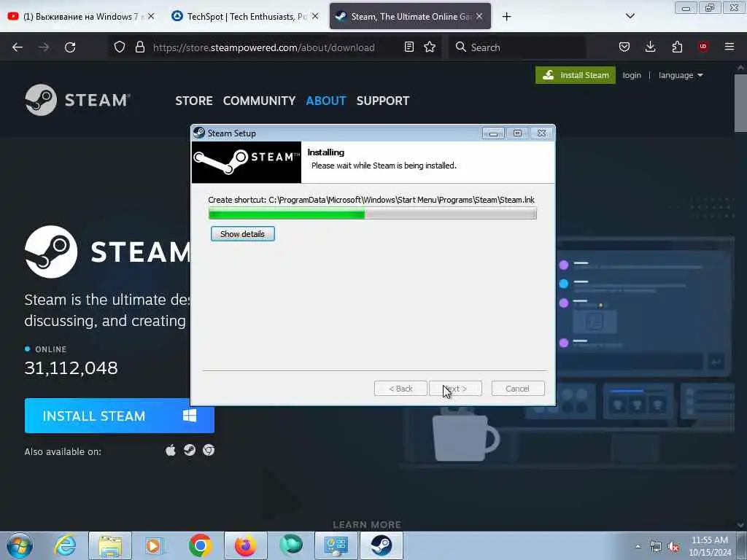Click the Next button in Steam Setup
The image size is (747, 560).
pos(455,389)
